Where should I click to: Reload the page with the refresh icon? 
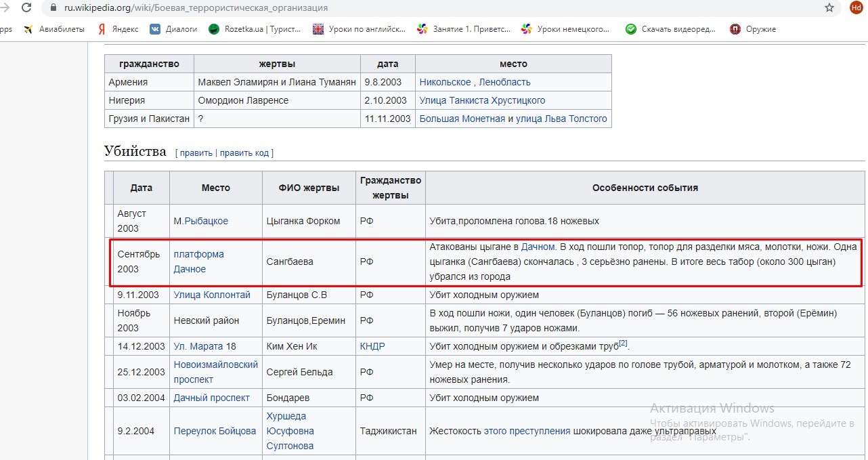point(26,8)
